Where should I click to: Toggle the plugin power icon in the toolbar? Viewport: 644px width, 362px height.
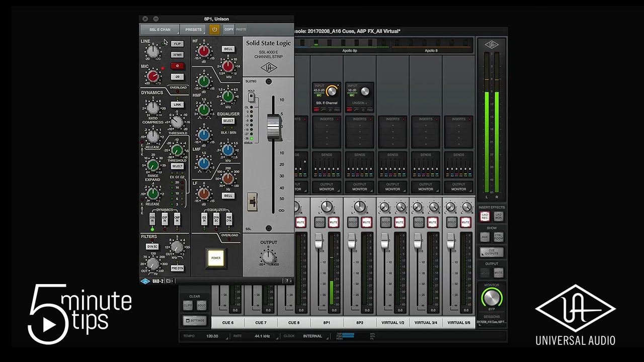(214, 30)
